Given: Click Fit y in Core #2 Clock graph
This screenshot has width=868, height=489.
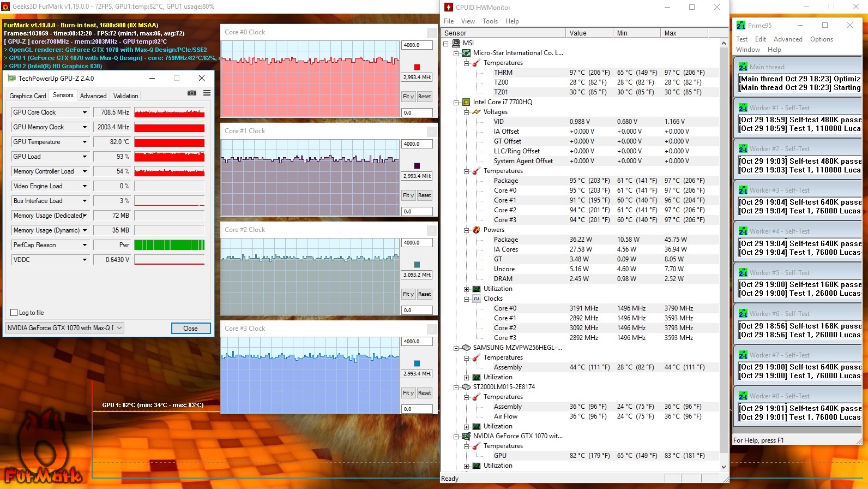Looking at the screenshot, I should point(408,294).
